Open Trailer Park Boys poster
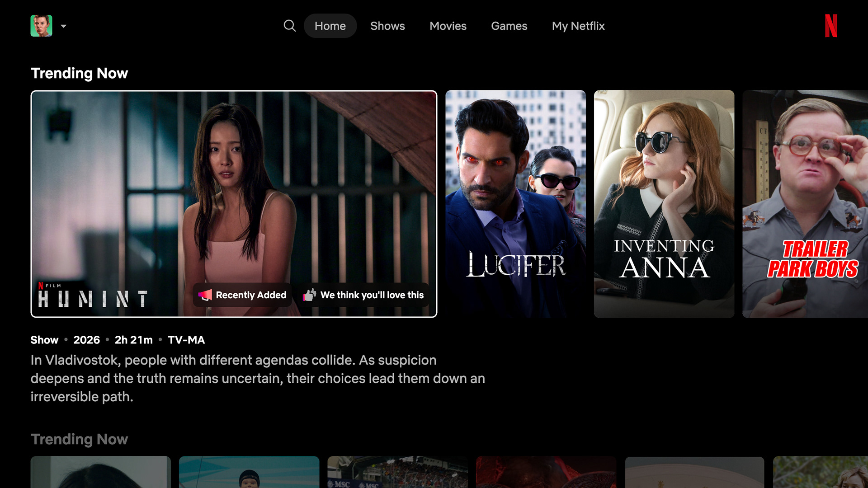868x488 pixels. point(805,203)
